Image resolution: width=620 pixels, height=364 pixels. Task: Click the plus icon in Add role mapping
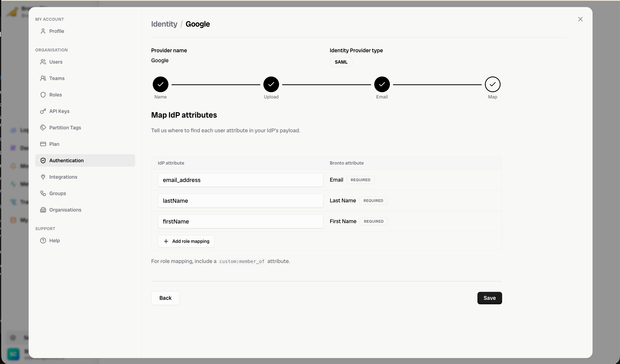click(x=166, y=241)
